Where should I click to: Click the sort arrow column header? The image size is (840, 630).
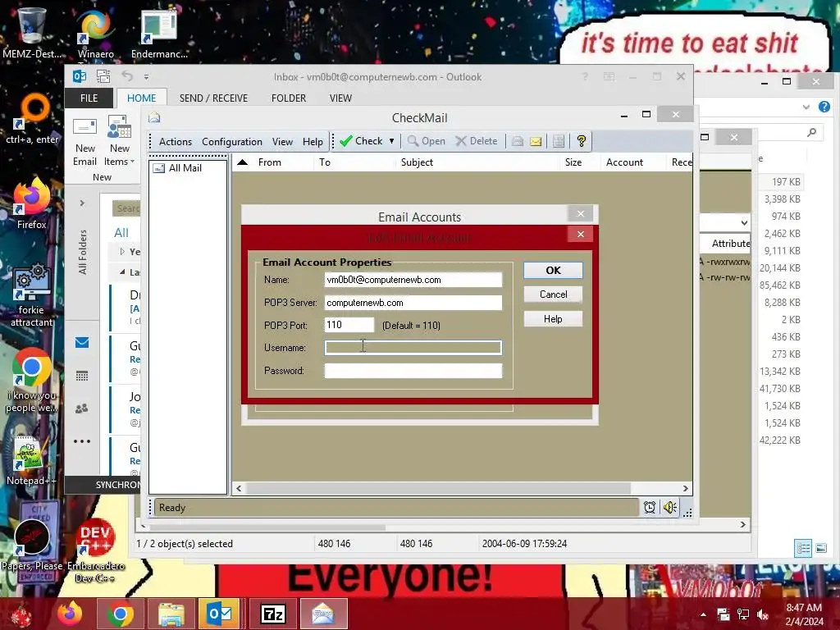(242, 162)
